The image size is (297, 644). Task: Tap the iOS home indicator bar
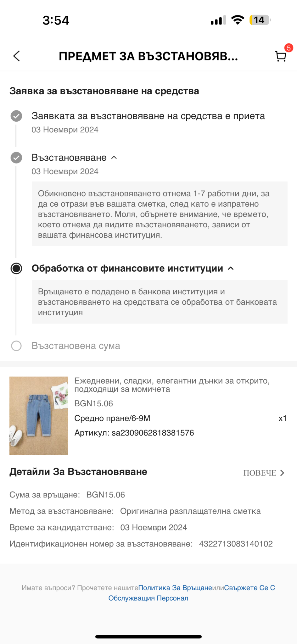click(x=148, y=637)
